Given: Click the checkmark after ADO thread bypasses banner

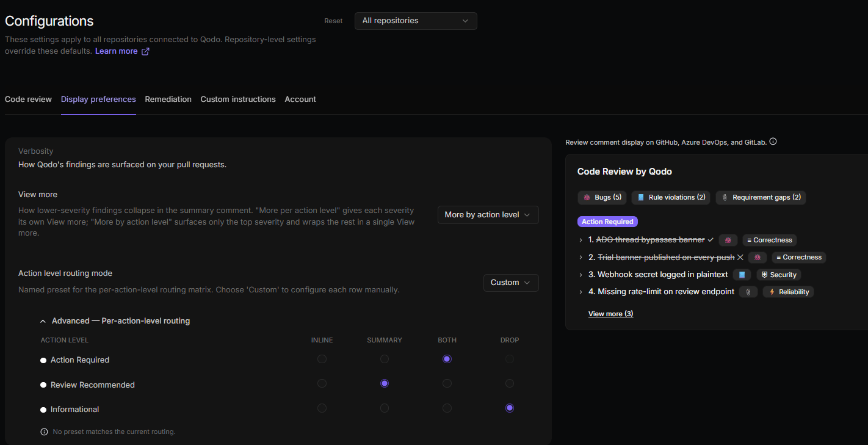Looking at the screenshot, I should (711, 240).
